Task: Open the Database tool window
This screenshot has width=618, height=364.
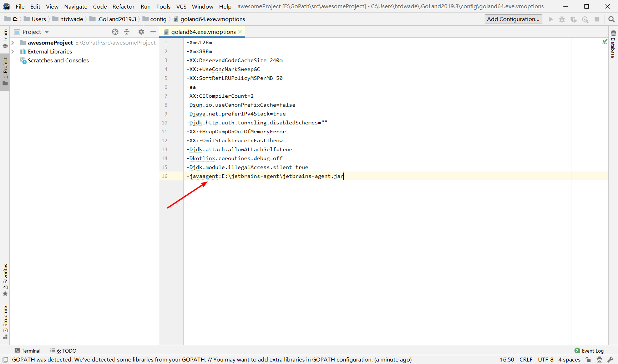Action: [x=613, y=44]
